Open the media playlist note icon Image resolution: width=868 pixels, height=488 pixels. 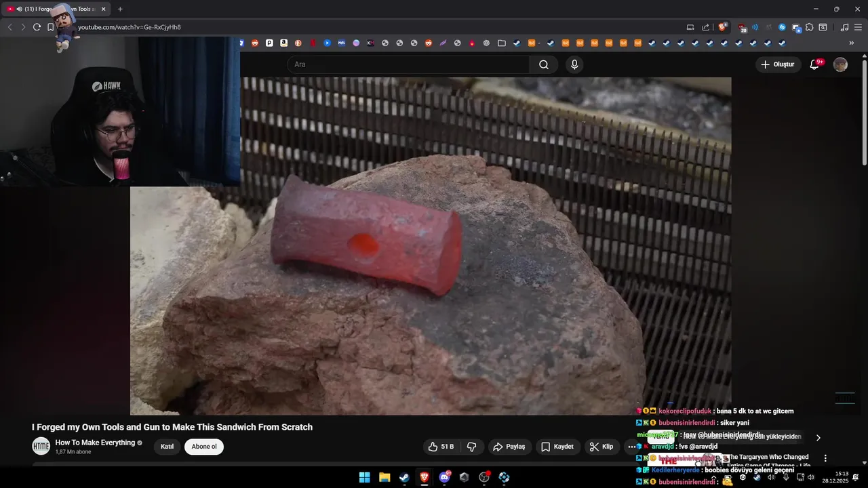pyautogui.click(x=844, y=27)
